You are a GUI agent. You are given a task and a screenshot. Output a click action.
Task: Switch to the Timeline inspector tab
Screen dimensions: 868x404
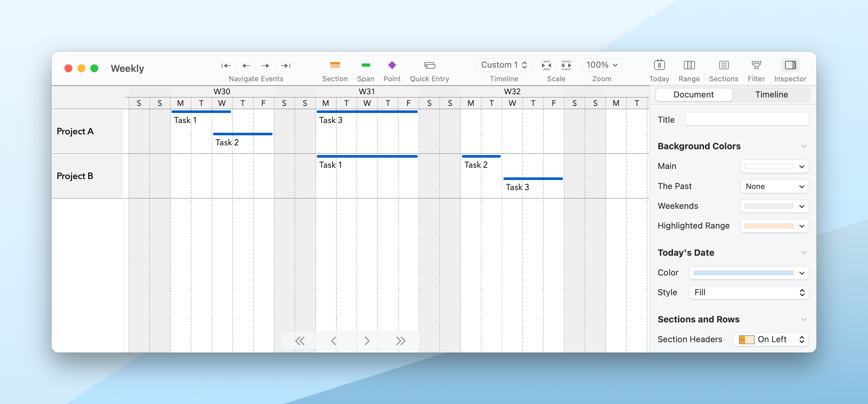point(771,95)
